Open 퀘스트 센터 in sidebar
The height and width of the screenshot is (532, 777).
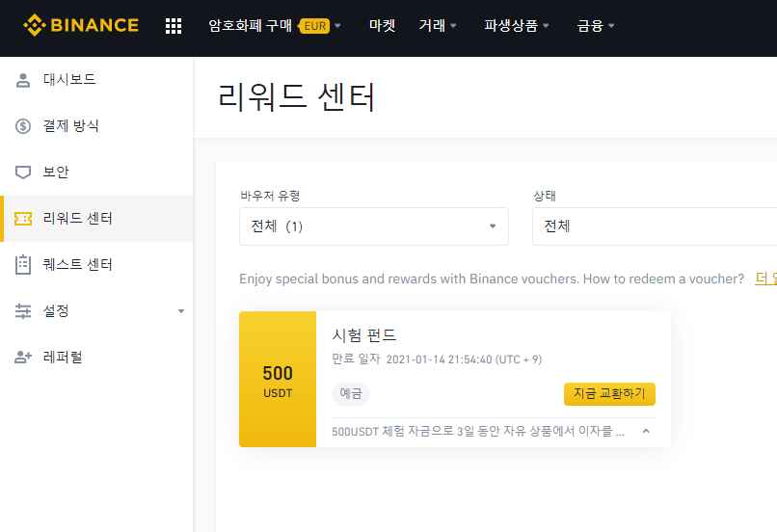point(96,264)
